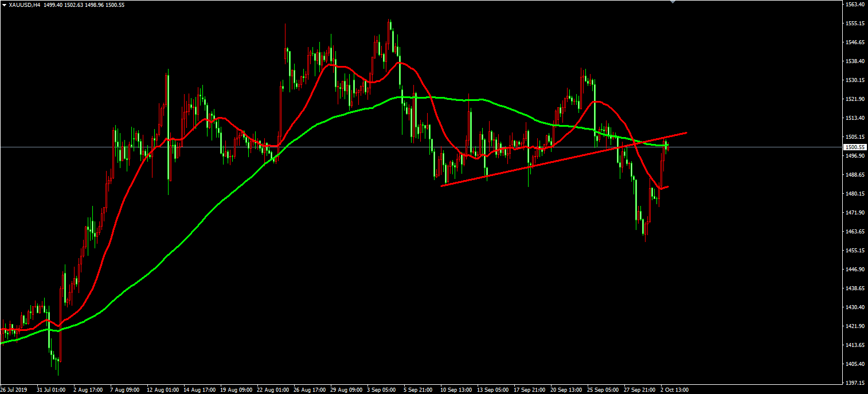Click the 1563.40 label on price scale
This screenshot has width=868, height=394.
coord(855,5)
